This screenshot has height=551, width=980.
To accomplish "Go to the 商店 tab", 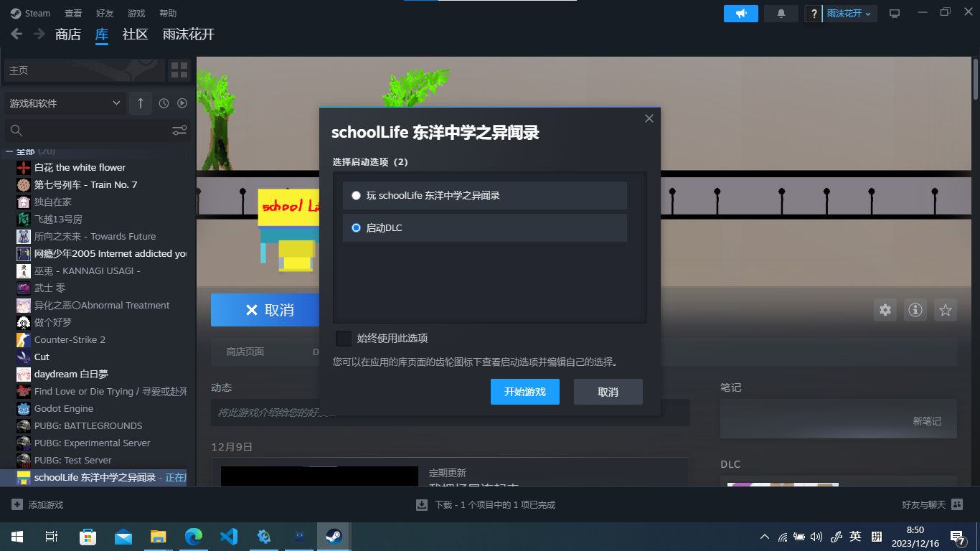I will 68,34.
